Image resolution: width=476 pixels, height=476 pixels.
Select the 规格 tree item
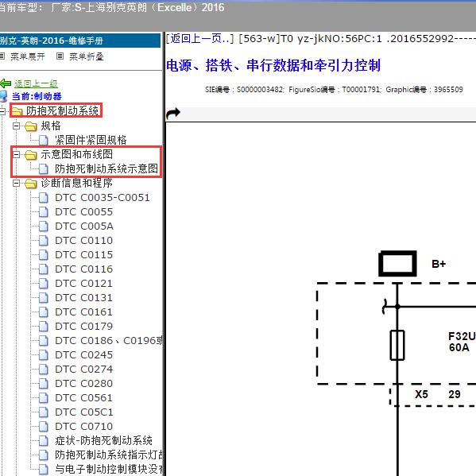[x=51, y=126]
